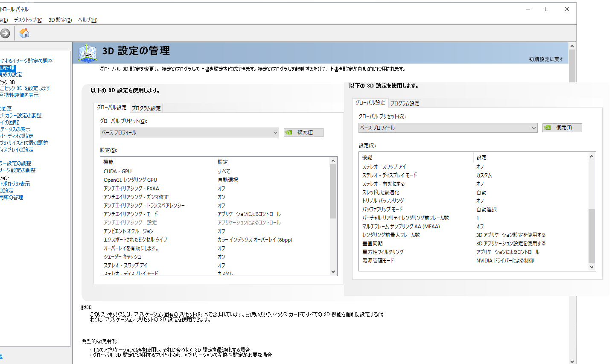Select the left panel's グローバル設定 tab
Image resolution: width=615 pixels, height=364 pixels.
pyautogui.click(x=112, y=108)
